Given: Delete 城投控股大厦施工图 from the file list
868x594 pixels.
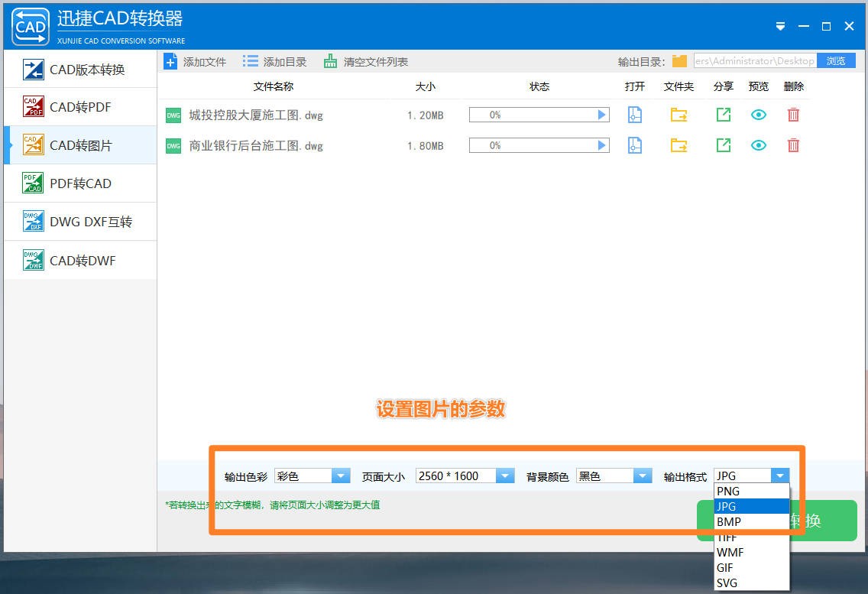Looking at the screenshot, I should point(793,115).
